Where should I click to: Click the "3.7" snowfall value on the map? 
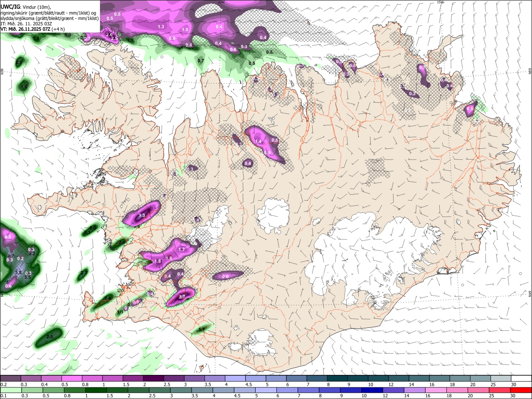pyautogui.click(x=182, y=297)
